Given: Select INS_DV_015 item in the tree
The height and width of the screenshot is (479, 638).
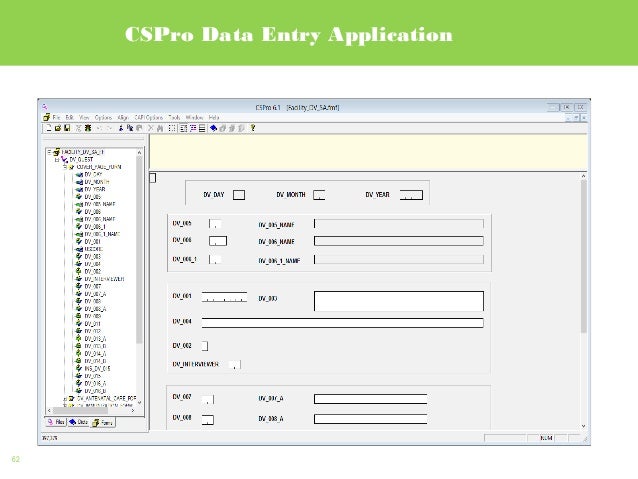Looking at the screenshot, I should pyautogui.click(x=97, y=369).
